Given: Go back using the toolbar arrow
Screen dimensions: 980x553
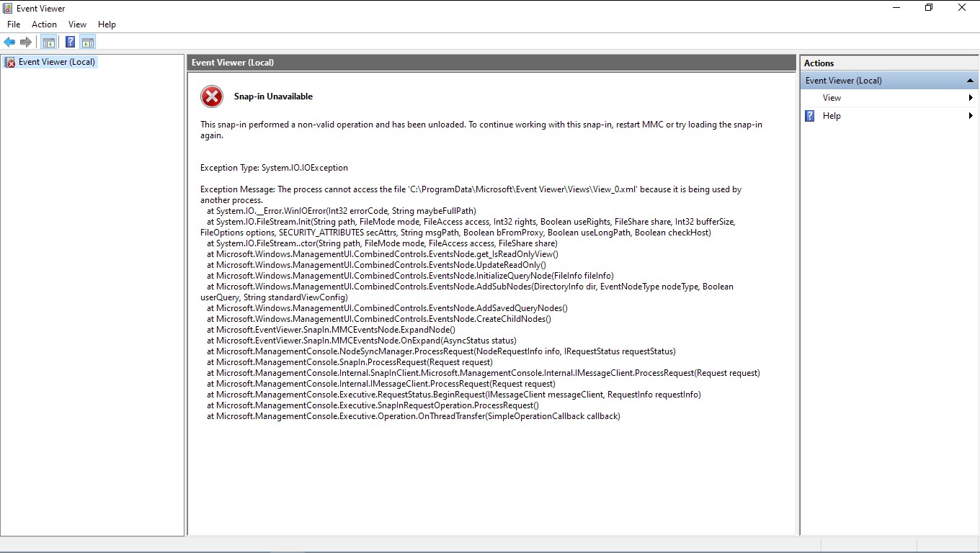Looking at the screenshot, I should (x=9, y=42).
